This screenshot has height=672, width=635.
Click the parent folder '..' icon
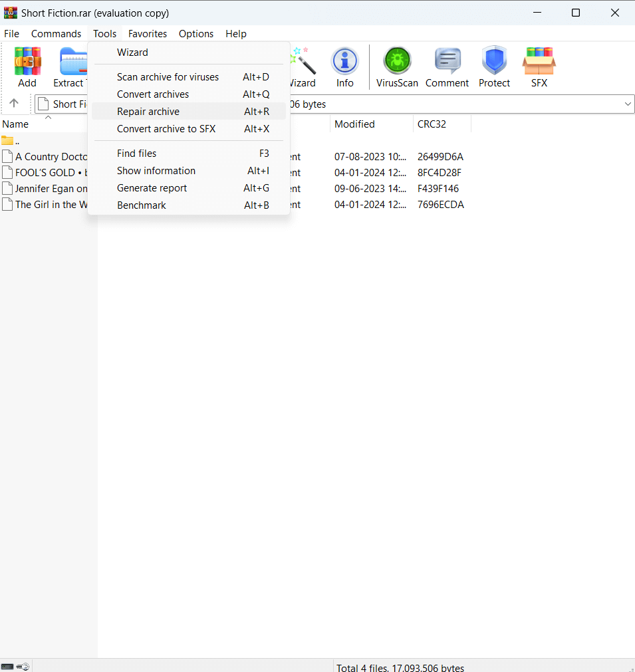[x=7, y=140]
